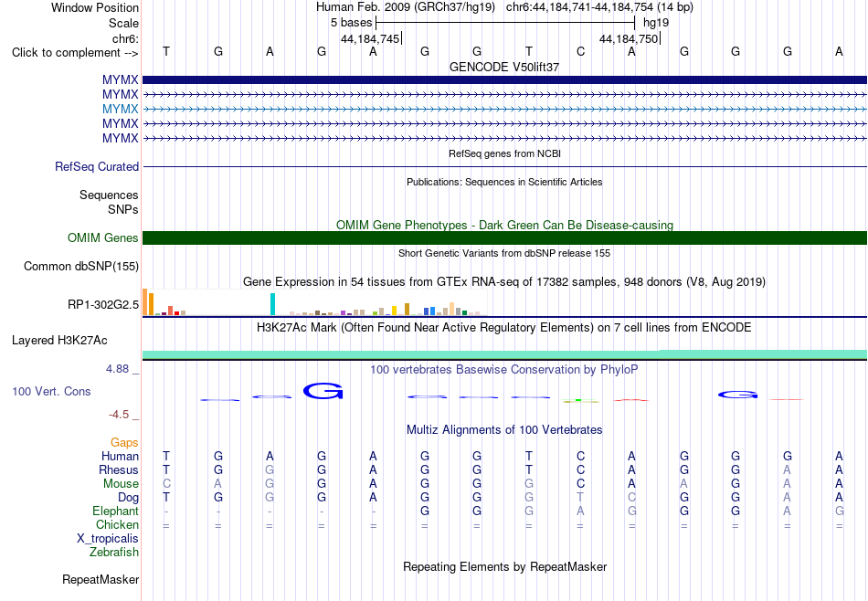Image resolution: width=868 pixels, height=601 pixels.
Task: Click the thick dark blue MYMX exon bar
Action: click(x=504, y=79)
